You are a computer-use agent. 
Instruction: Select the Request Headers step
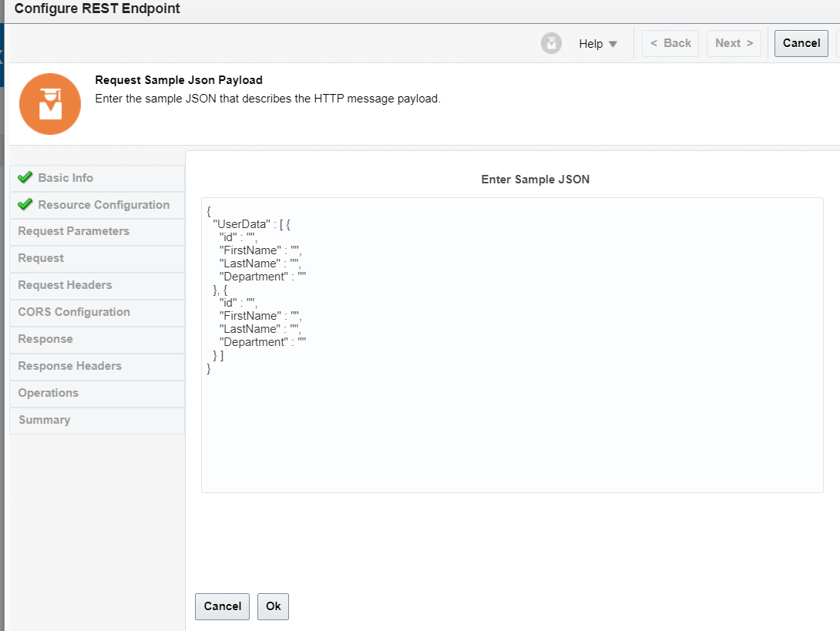[65, 285]
